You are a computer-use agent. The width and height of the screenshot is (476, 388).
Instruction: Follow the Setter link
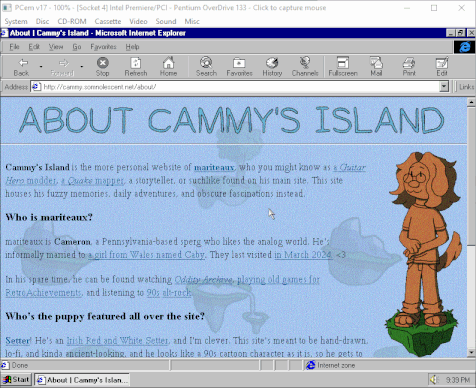[x=18, y=341]
